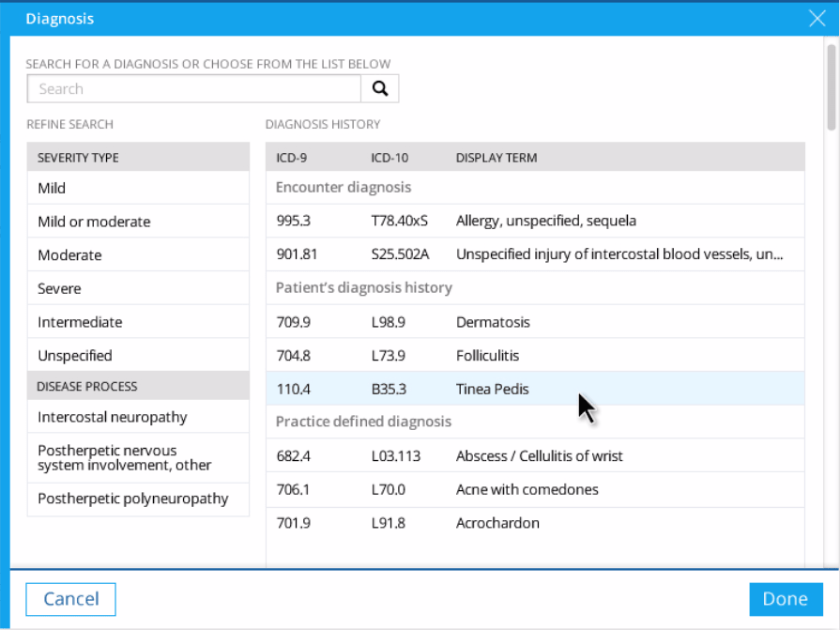
Task: Pick the Dermatosis diagnosis row
Action: [x=535, y=322]
